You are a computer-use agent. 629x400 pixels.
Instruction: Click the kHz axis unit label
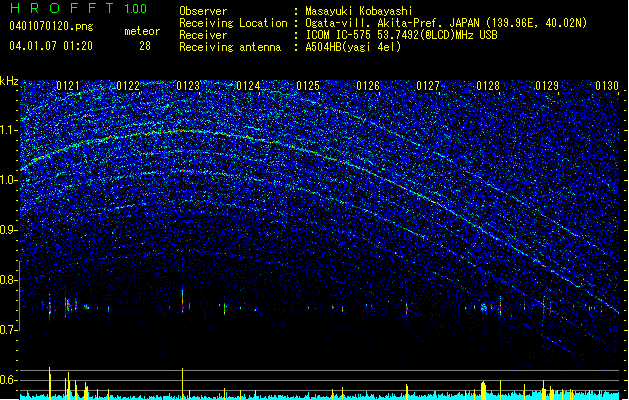pyautogui.click(x=9, y=81)
